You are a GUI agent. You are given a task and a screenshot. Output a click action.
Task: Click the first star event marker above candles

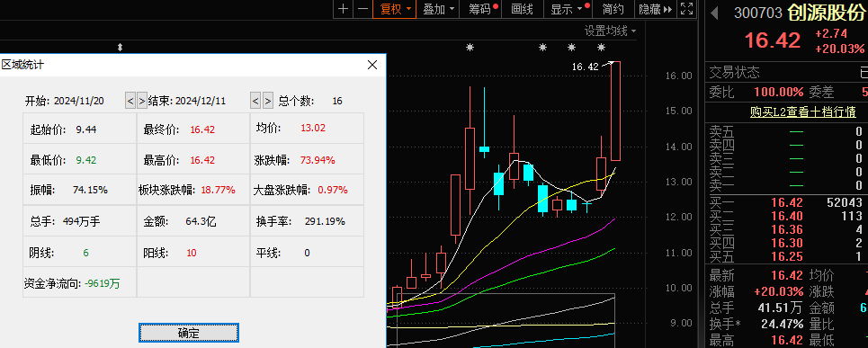(470, 47)
